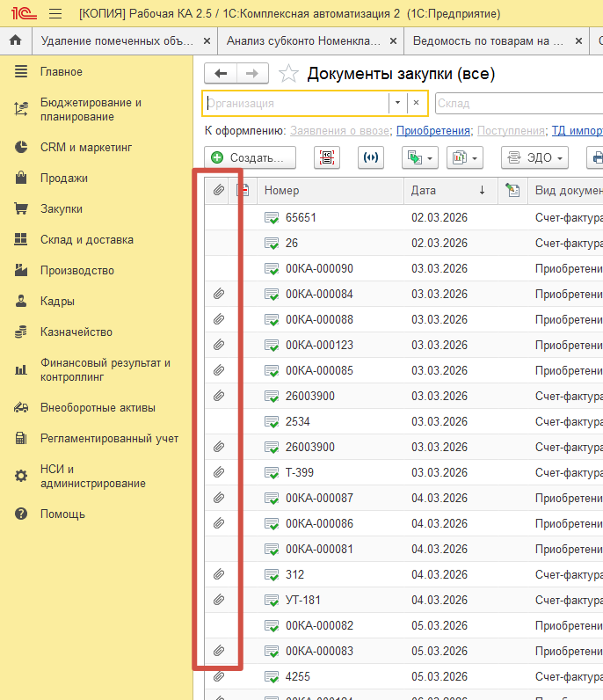The height and width of the screenshot is (700, 603).
Task: Navigate back with the left arrow button
Action: [221, 74]
